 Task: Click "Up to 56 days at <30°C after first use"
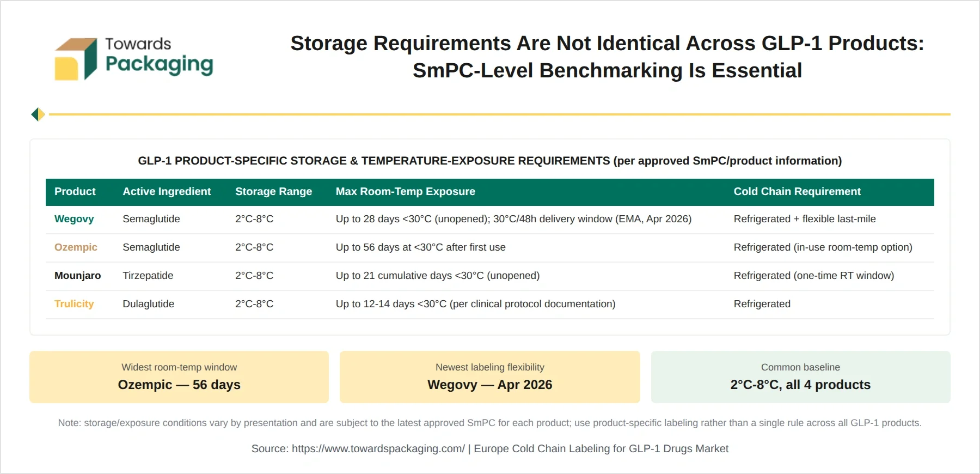(421, 247)
